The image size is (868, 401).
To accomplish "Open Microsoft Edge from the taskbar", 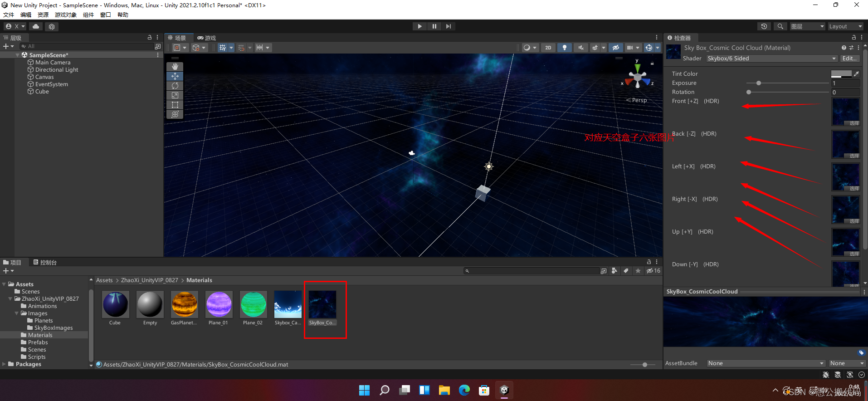I will pyautogui.click(x=464, y=390).
